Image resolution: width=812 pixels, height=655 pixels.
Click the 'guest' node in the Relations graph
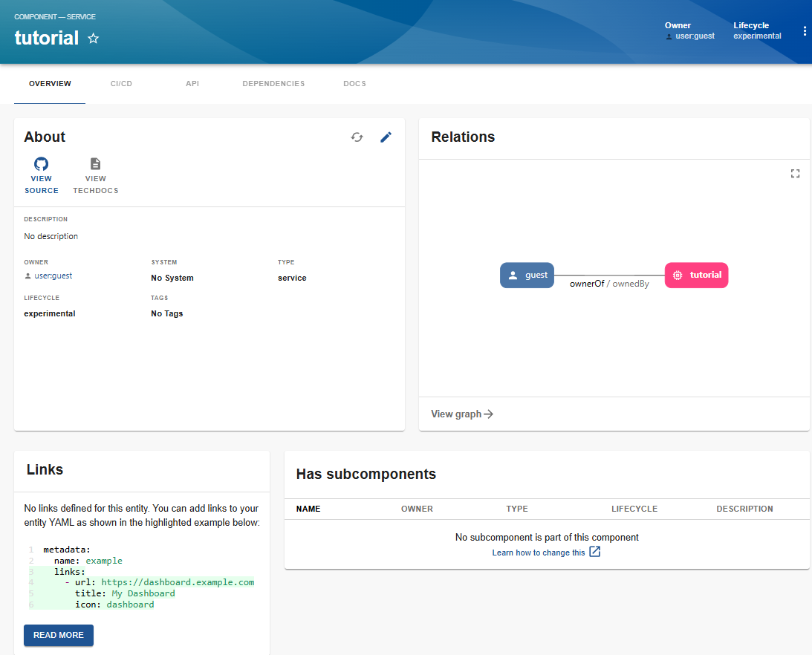click(x=527, y=275)
